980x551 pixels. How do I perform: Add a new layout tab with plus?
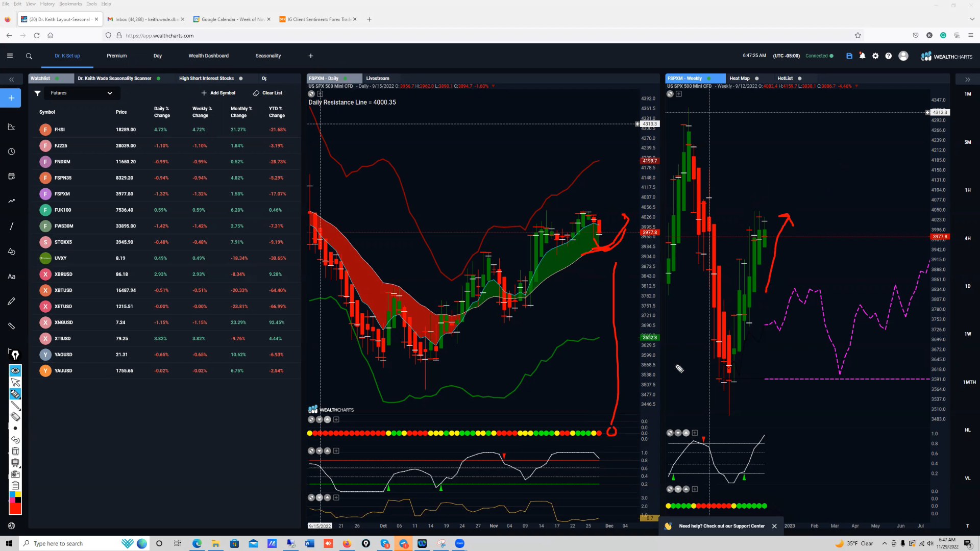[x=311, y=56]
